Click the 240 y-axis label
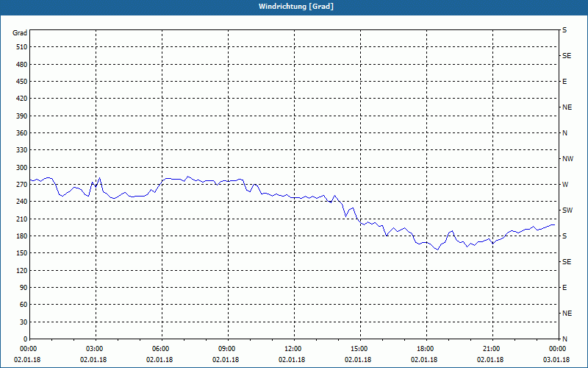 point(22,201)
